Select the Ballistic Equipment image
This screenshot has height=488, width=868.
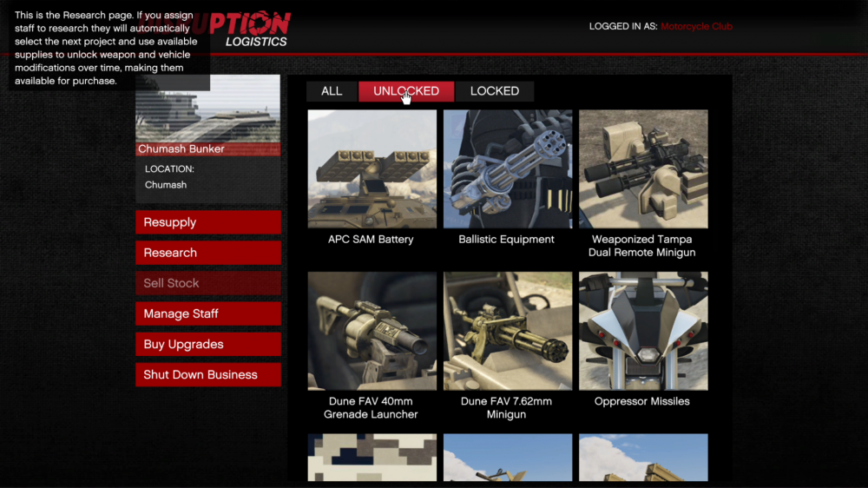coord(508,169)
